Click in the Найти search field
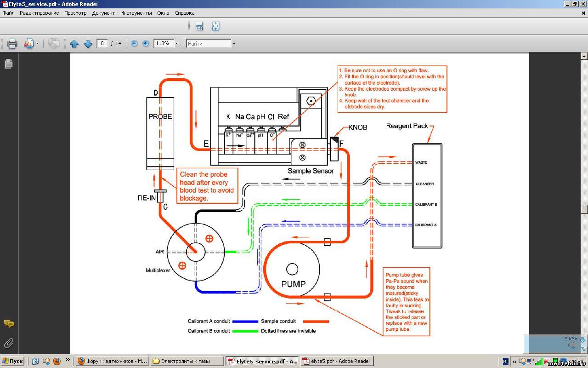 pyautogui.click(x=209, y=44)
